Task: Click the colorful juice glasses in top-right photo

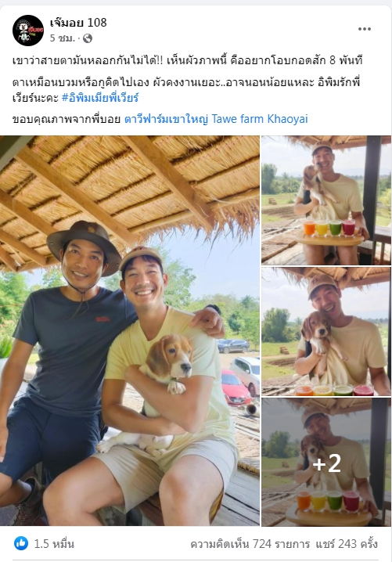Action: pos(329,228)
